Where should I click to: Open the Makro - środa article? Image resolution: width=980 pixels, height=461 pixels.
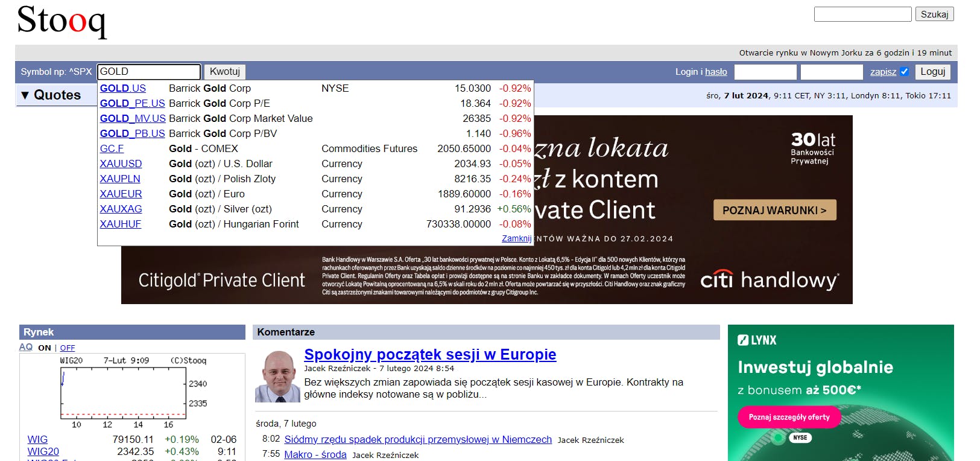(x=315, y=454)
